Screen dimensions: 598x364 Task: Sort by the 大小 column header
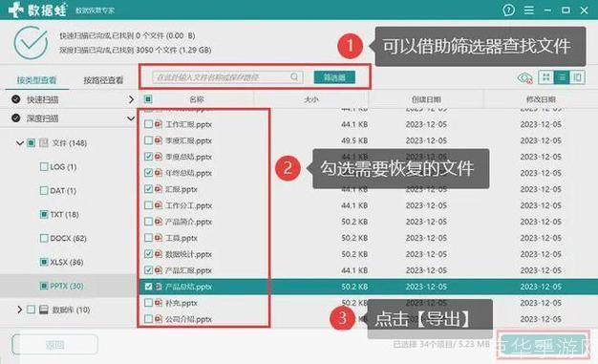tap(311, 99)
